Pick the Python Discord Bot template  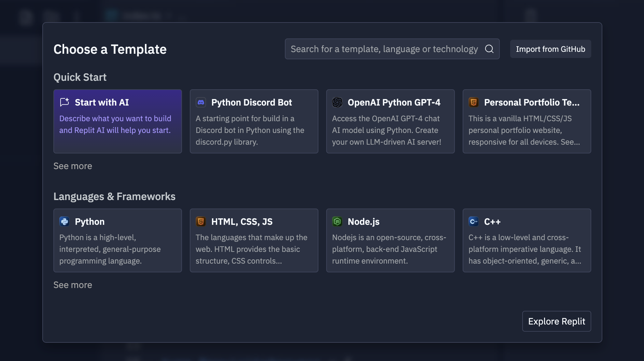(x=254, y=121)
